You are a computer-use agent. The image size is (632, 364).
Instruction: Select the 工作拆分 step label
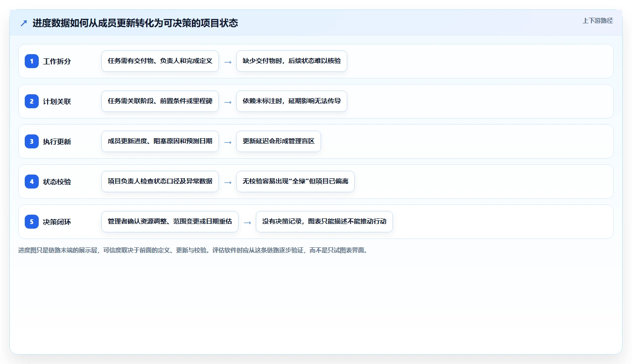57,61
